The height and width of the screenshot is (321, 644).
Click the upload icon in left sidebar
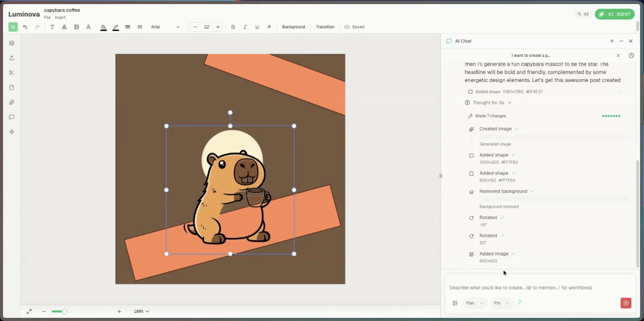tap(12, 58)
